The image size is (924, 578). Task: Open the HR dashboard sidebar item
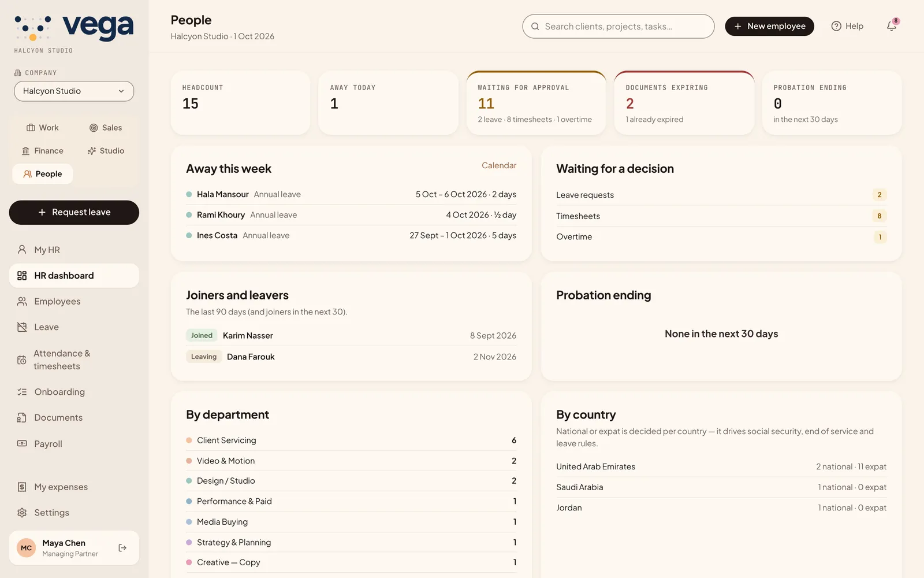74,276
